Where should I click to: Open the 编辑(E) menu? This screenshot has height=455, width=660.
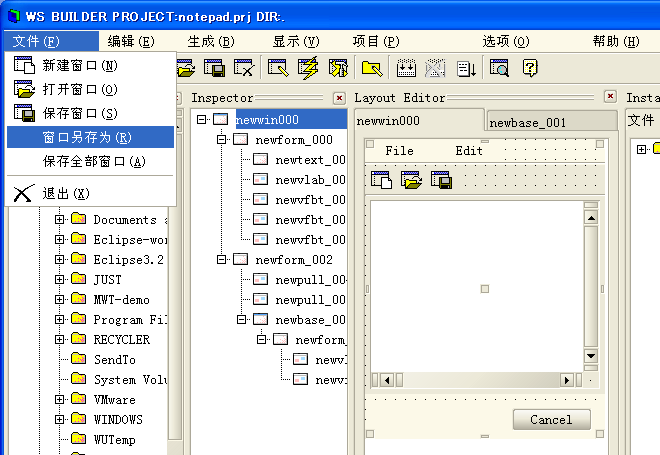click(131, 41)
